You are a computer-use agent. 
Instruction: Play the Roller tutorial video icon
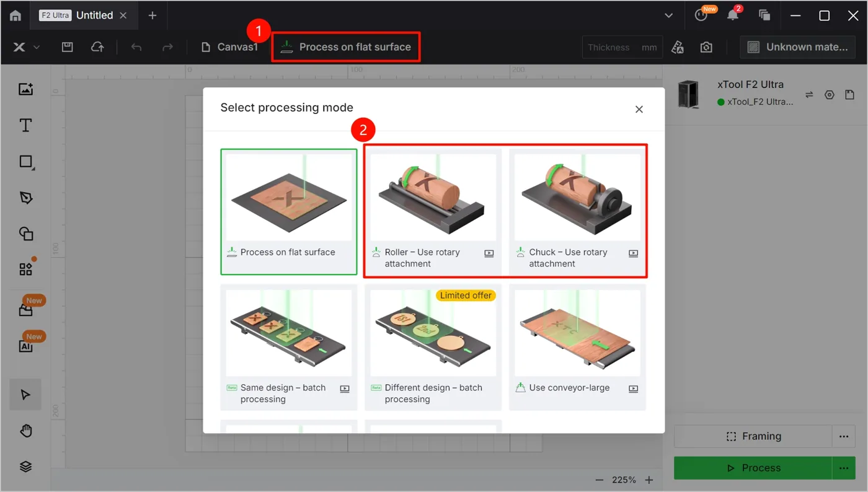tap(489, 253)
